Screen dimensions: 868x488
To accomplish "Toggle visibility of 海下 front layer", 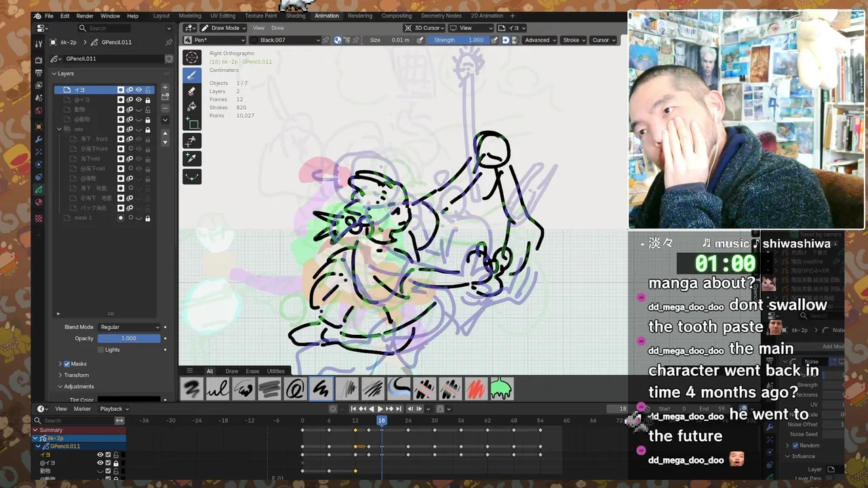I will click(139, 139).
